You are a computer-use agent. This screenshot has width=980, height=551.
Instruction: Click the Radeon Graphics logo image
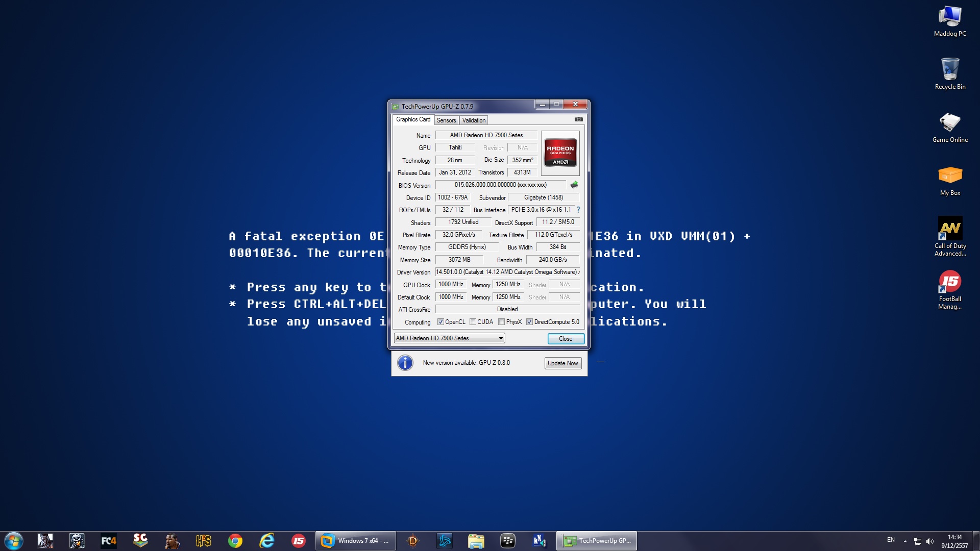pyautogui.click(x=560, y=153)
